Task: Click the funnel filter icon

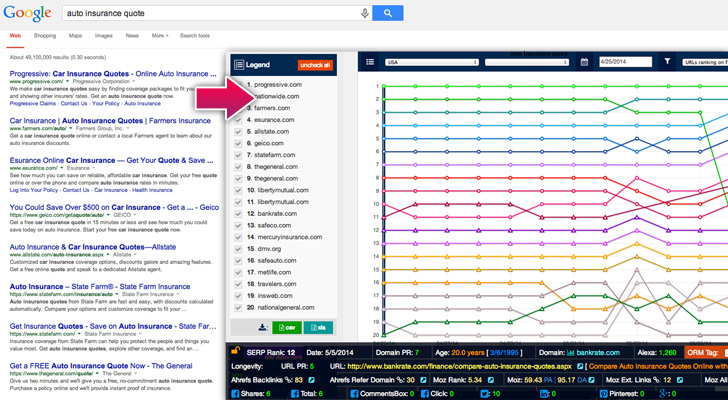Action: [x=667, y=61]
